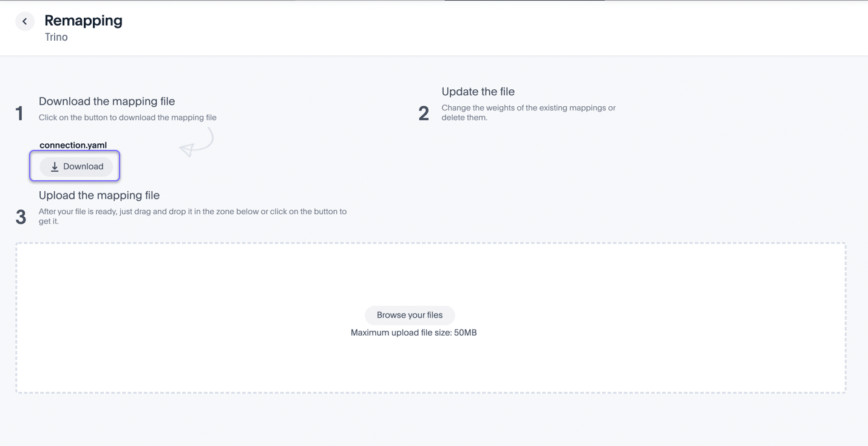Click the Remapping page title
The height and width of the screenshot is (446, 868).
[x=83, y=20]
